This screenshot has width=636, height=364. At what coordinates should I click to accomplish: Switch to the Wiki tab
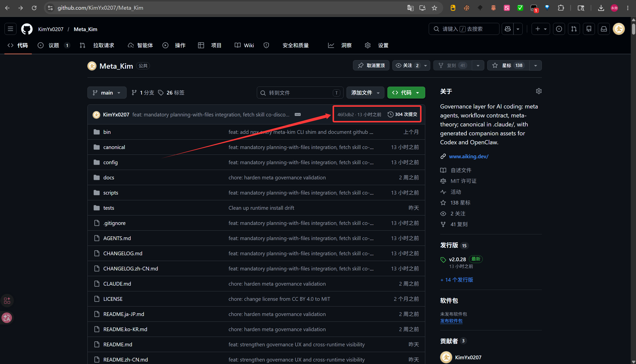[x=244, y=45]
